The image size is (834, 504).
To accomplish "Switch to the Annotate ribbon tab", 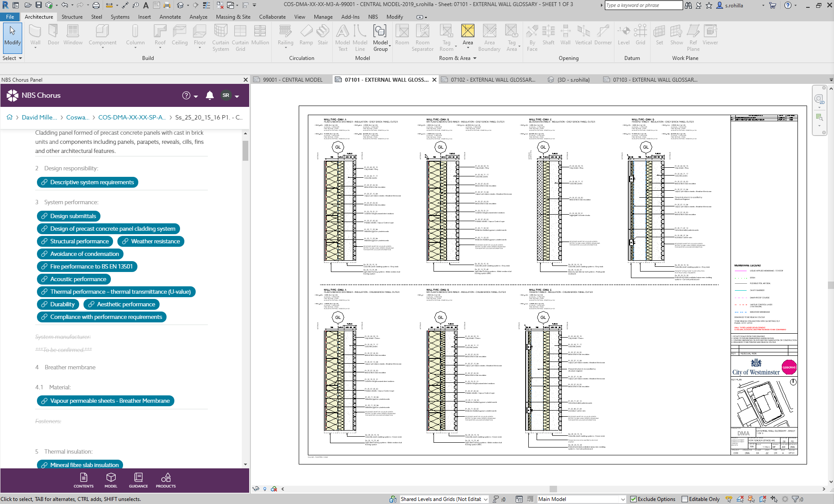I will pos(170,17).
